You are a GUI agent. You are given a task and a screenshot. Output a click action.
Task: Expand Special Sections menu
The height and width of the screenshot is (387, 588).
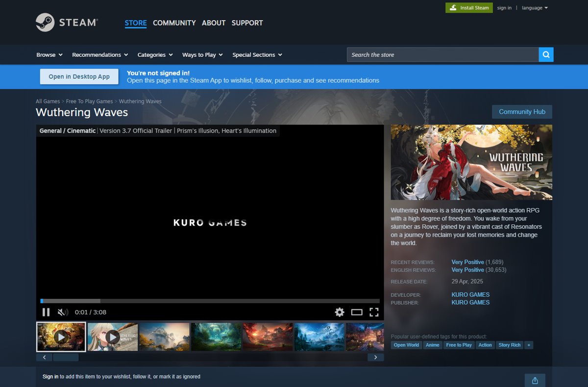click(x=257, y=55)
